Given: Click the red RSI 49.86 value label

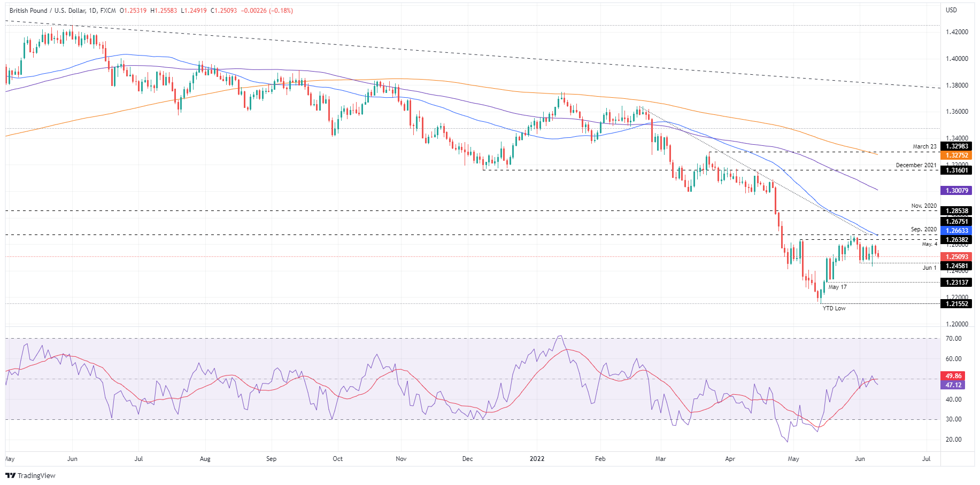Looking at the screenshot, I should 954,376.
